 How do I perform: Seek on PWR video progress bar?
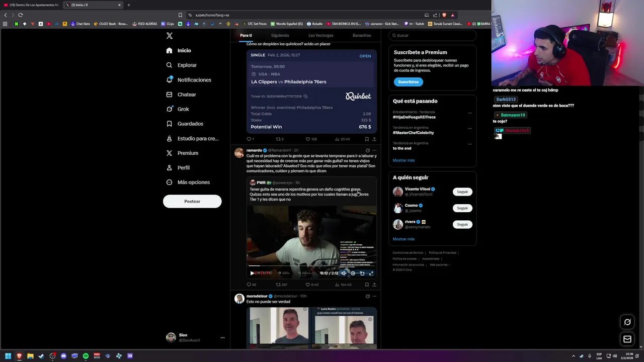(311, 266)
